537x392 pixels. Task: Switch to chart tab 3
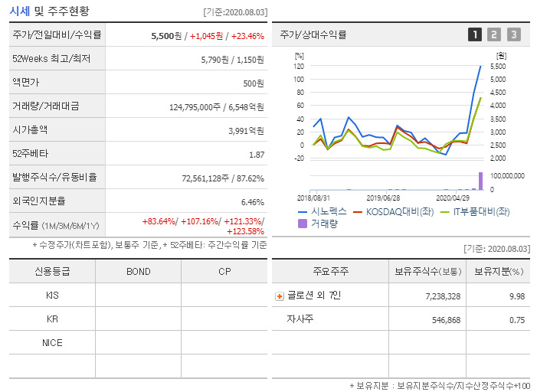[x=514, y=34]
